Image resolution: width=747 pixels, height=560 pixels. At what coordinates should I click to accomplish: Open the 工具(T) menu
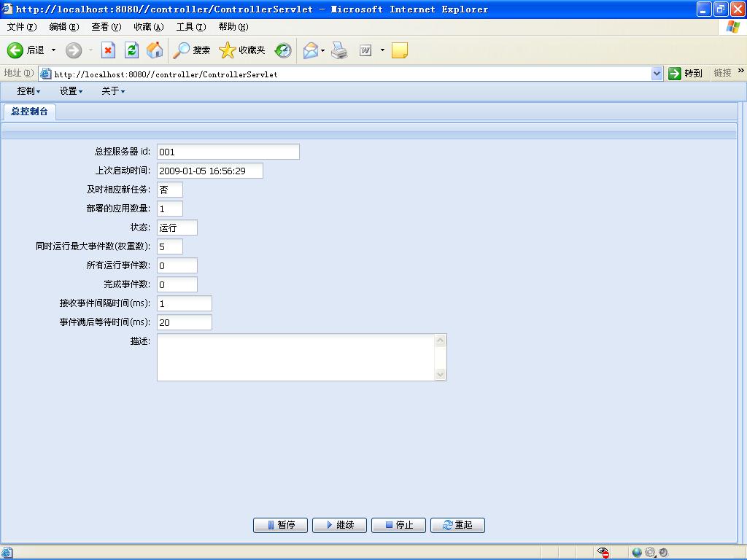tap(191, 27)
